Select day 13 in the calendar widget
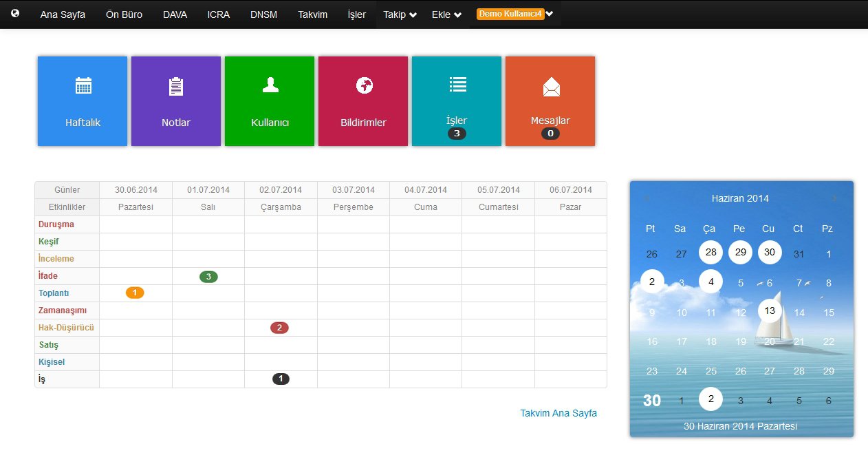Viewport: 868px width, 453px height. coord(770,310)
